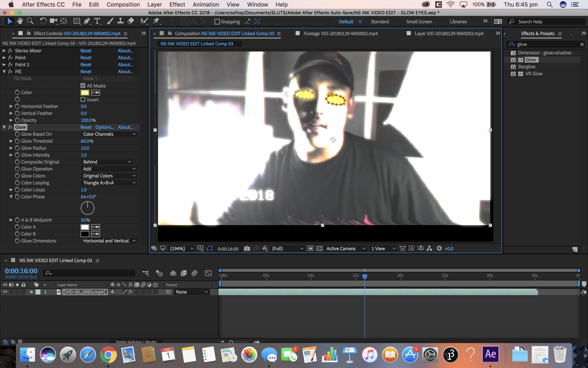The width and height of the screenshot is (588, 368).
Task: Open the grid and guide options icon
Action: click(x=200, y=248)
